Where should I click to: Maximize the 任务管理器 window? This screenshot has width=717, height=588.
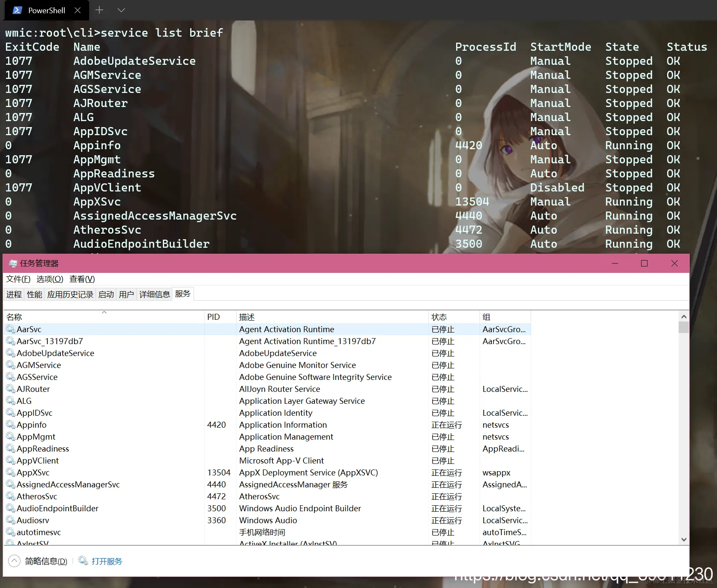point(645,264)
